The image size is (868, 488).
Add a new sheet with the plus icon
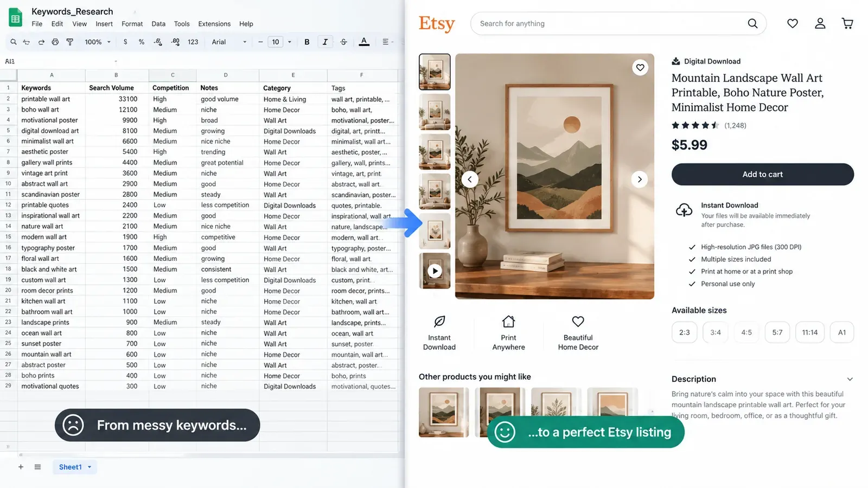point(21,467)
